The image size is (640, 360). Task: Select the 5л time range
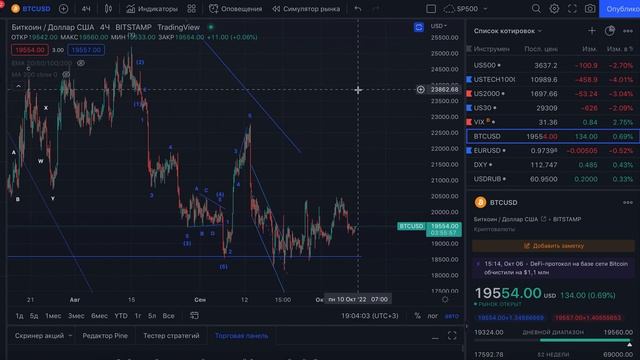(x=152, y=316)
